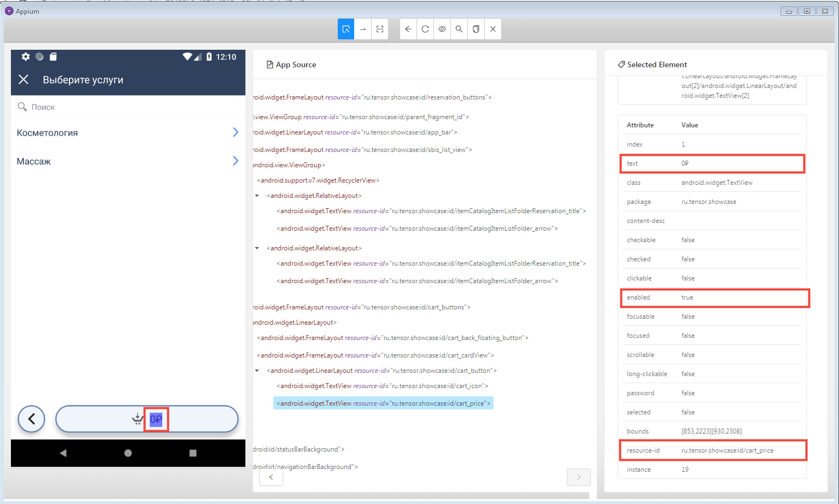Click the Поиск search field
Viewport: 839px width, 504px height.
(128, 107)
